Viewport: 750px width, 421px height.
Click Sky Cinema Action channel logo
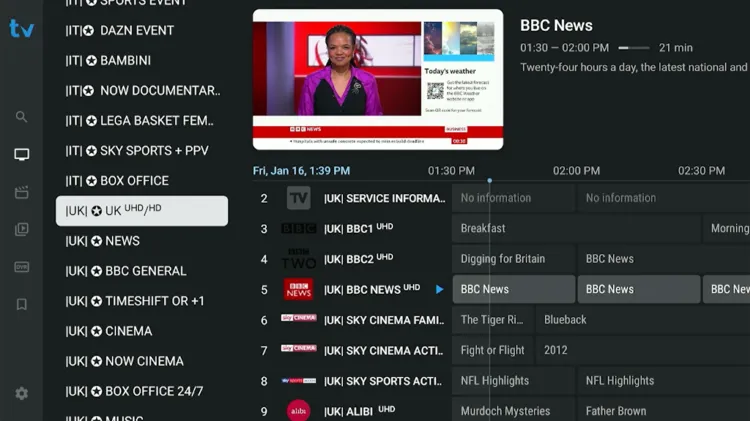(298, 348)
